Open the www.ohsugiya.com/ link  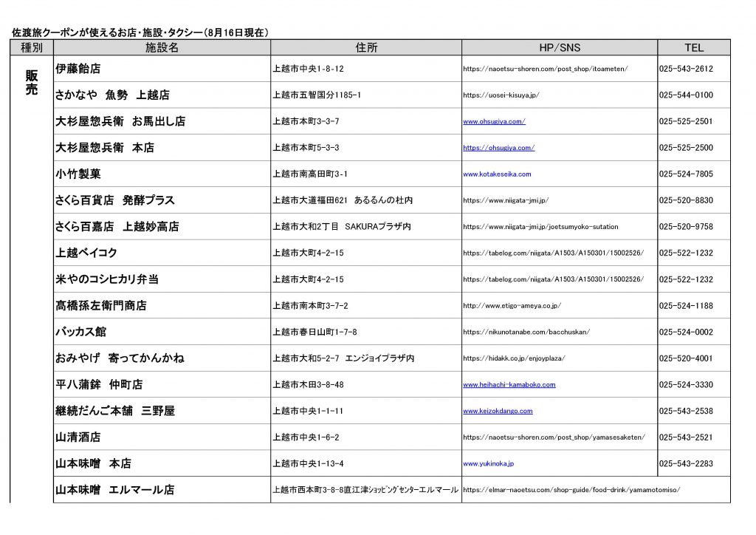494,121
